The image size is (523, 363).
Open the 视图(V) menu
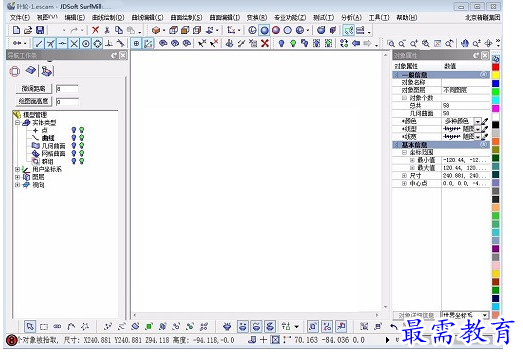tap(47, 17)
